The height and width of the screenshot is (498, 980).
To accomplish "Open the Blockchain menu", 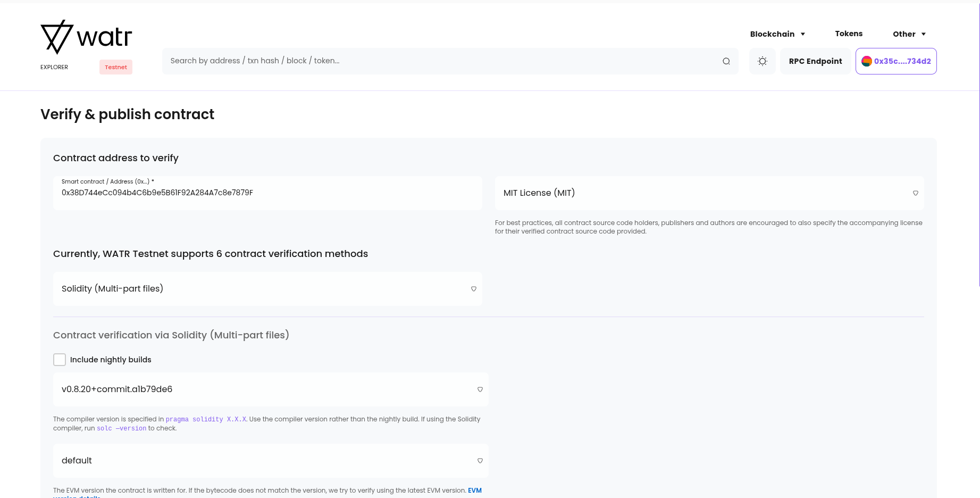I will 772,34.
